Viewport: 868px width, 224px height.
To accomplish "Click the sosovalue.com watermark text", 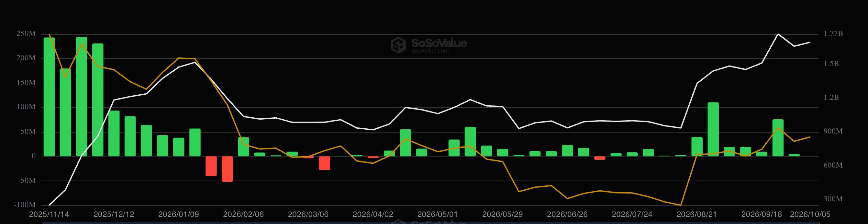I will pos(430,51).
